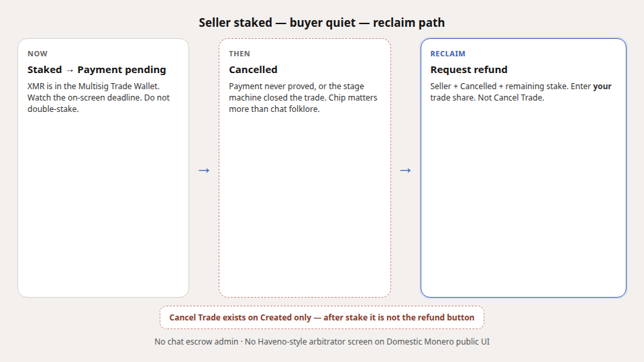
Task: Click the XMR Multisig Trade Wallet description
Action: coord(99,98)
